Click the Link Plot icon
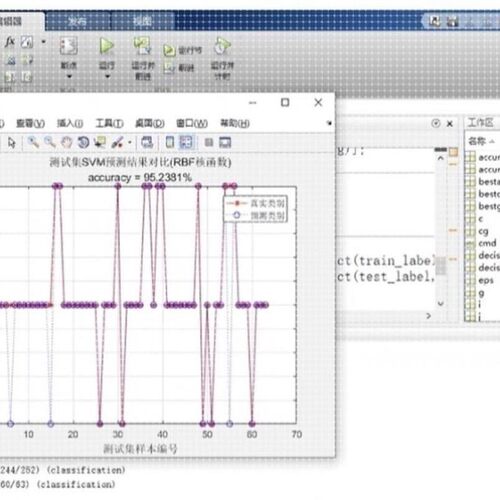The width and height of the screenshot is (500, 500). click(x=146, y=142)
